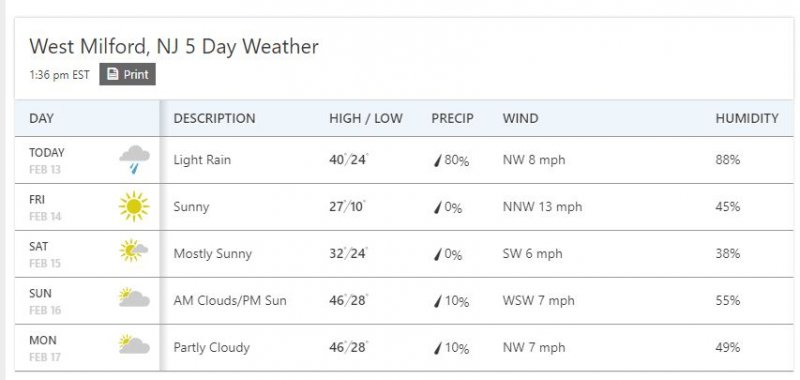Click the Friday sunny sun icon

click(134, 207)
